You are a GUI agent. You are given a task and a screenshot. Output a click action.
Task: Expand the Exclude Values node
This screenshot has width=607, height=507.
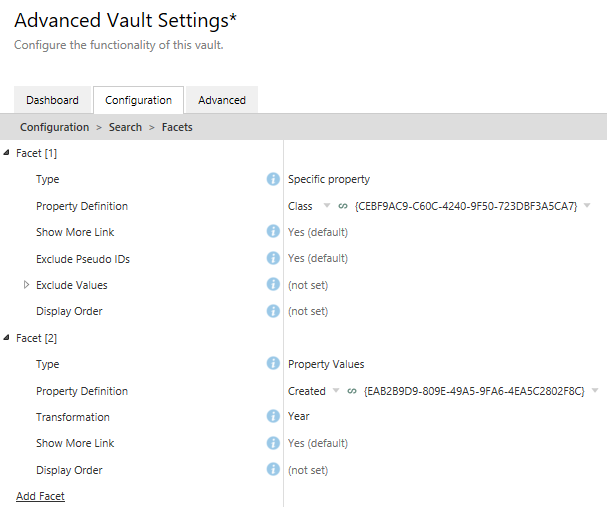tap(26, 285)
